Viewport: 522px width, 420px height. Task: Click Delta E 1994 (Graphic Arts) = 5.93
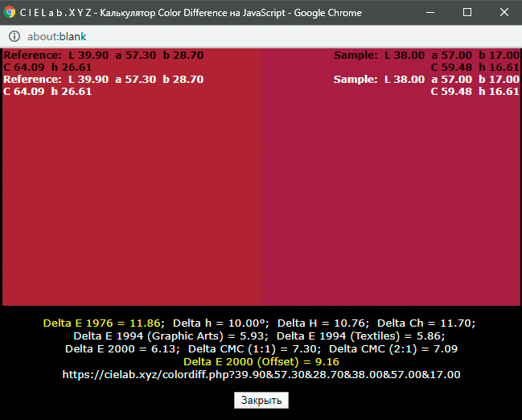click(169, 336)
